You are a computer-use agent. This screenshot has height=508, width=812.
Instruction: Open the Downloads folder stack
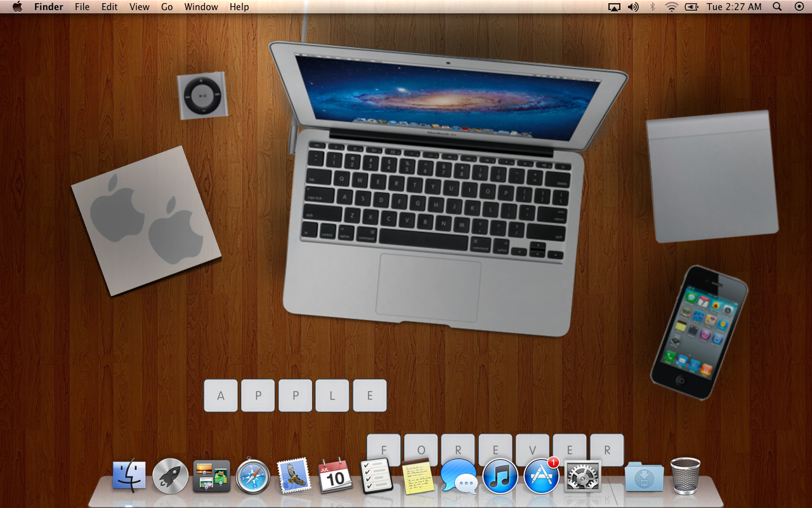pos(644,477)
